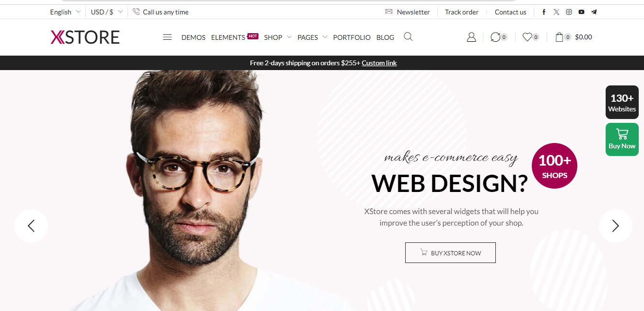Visit the Facebook social icon
644x311 pixels.
(x=544, y=12)
